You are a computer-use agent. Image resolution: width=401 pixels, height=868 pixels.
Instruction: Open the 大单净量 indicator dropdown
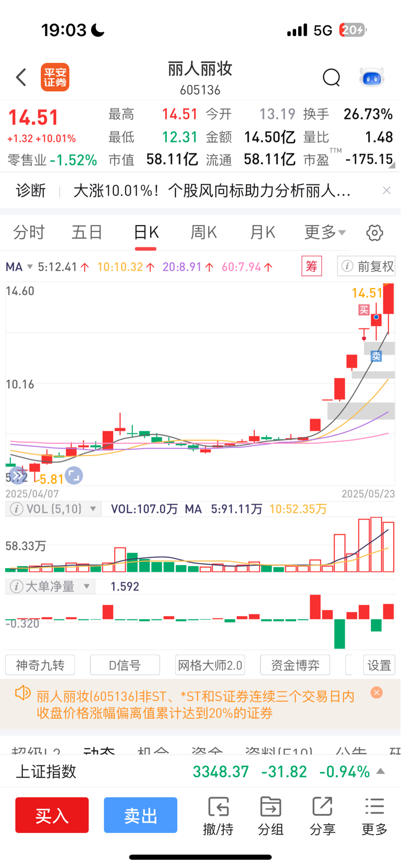pyautogui.click(x=86, y=586)
